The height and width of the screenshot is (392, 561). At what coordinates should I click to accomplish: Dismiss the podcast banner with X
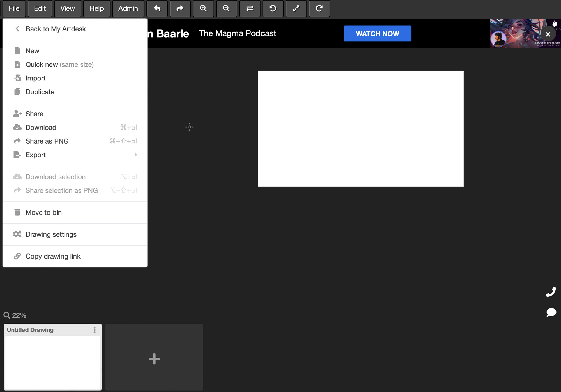point(548,34)
